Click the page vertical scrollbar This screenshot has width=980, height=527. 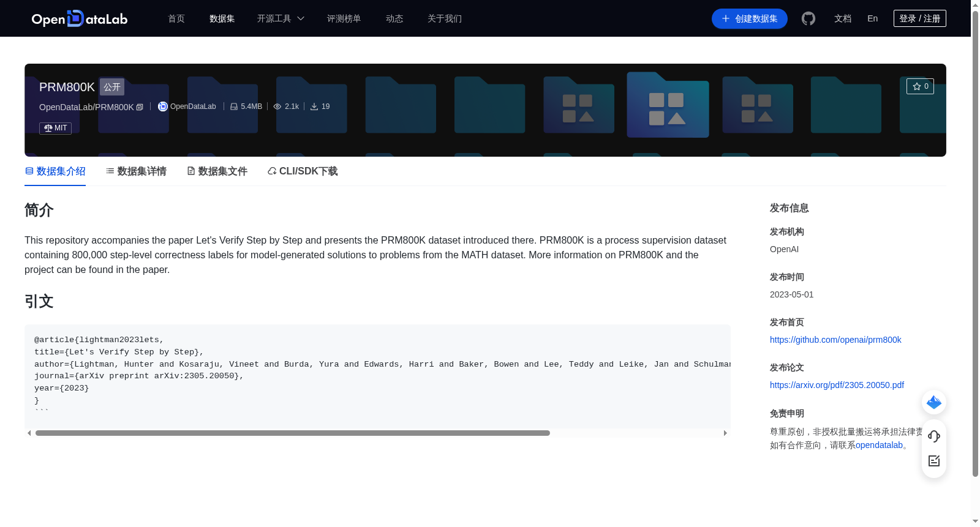(975, 244)
